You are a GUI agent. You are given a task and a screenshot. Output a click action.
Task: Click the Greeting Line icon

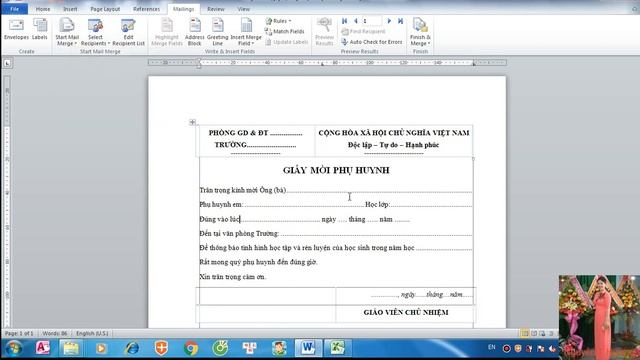pos(217,32)
